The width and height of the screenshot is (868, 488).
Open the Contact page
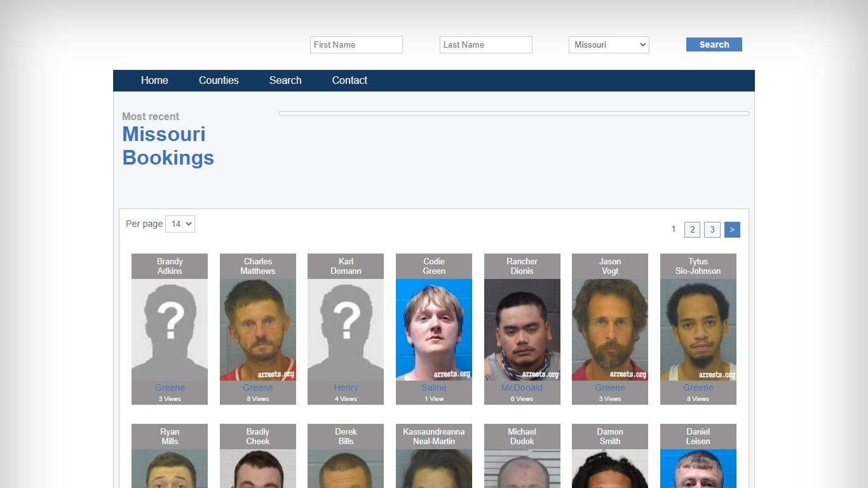pos(349,80)
